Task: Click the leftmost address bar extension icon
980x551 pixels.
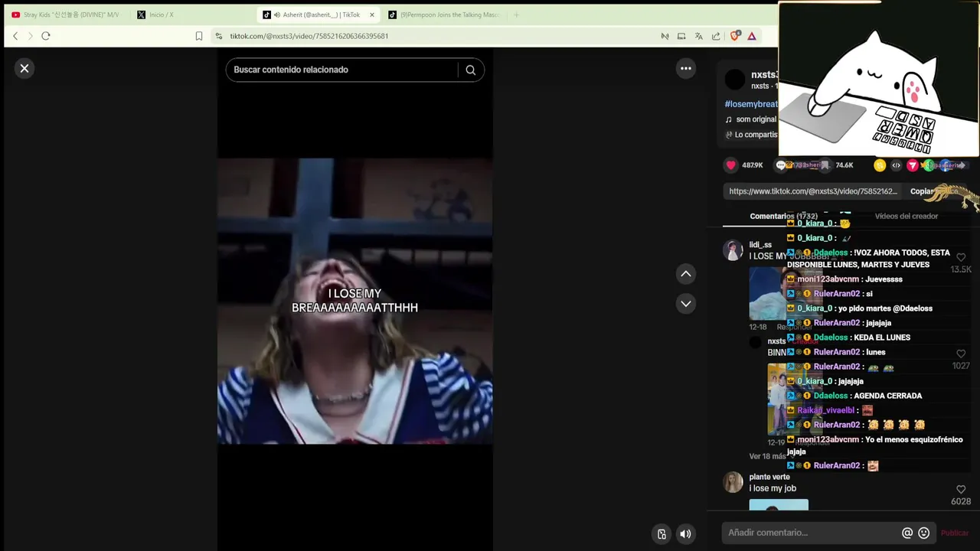Action: tap(665, 36)
